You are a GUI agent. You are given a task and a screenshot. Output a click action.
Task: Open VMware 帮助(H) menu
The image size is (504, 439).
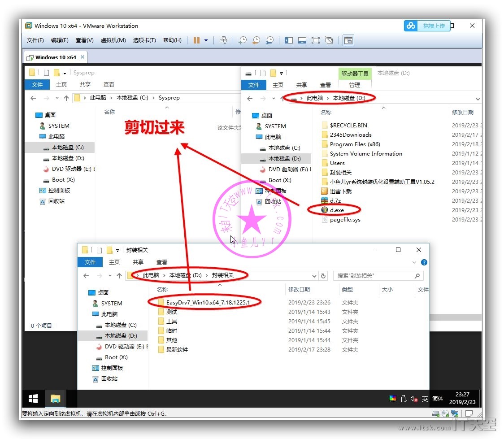coord(172,40)
